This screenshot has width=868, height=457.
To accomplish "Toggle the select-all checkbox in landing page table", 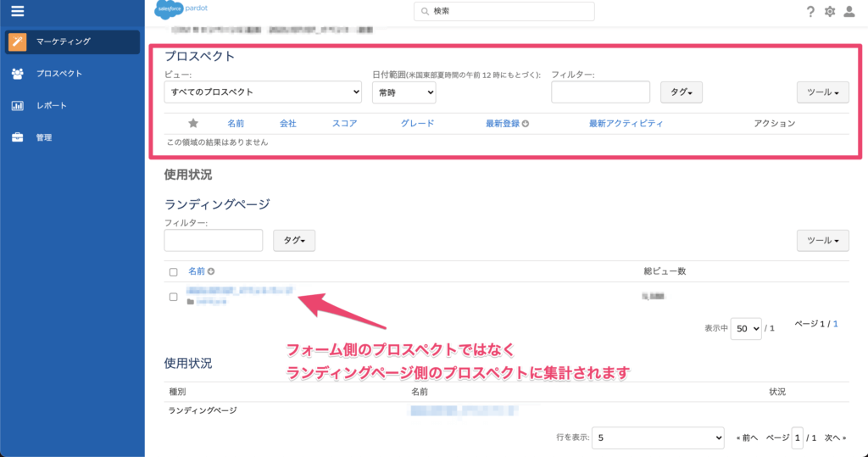I will 173,272.
